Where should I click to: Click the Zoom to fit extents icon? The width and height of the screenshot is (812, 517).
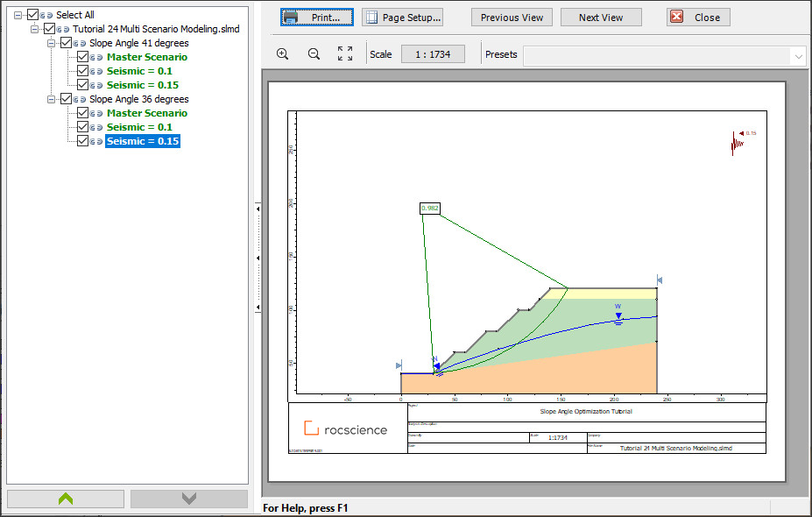(345, 53)
